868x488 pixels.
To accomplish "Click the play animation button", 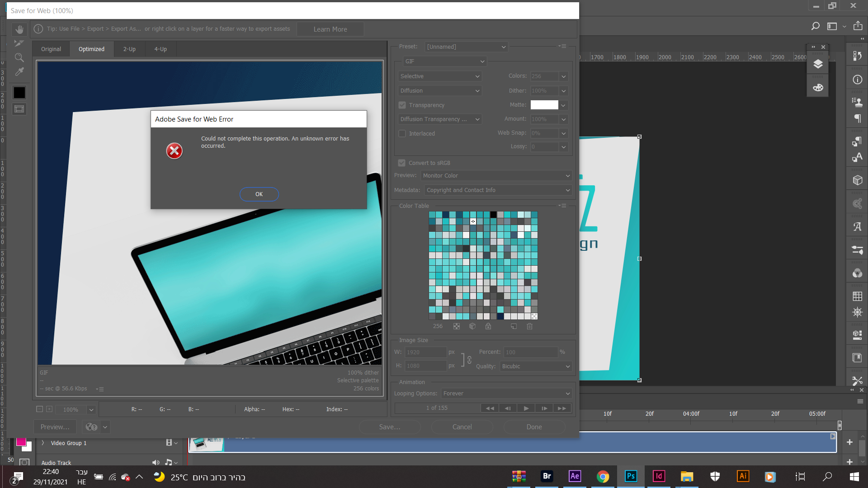I will [526, 408].
